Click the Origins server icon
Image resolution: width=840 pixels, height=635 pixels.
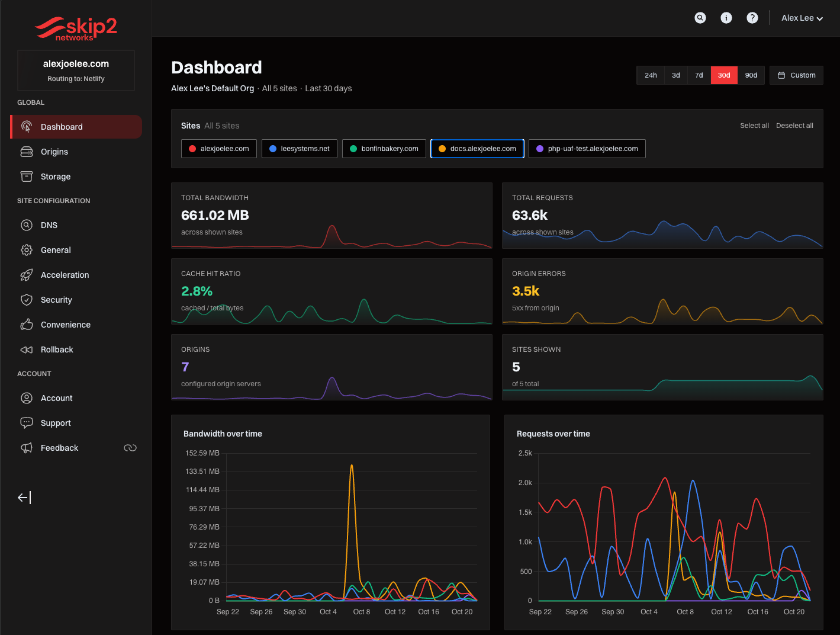pos(27,152)
